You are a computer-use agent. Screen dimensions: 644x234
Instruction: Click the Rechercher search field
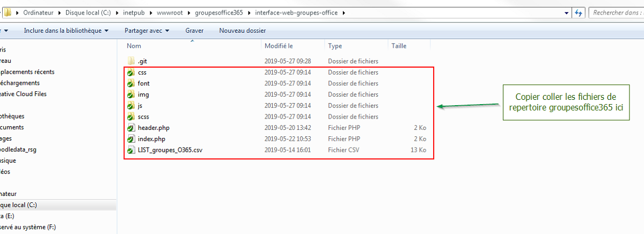pyautogui.click(x=616, y=12)
